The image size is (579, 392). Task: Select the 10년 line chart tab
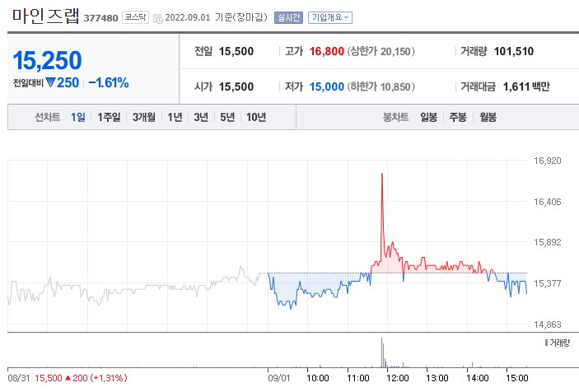point(256,118)
